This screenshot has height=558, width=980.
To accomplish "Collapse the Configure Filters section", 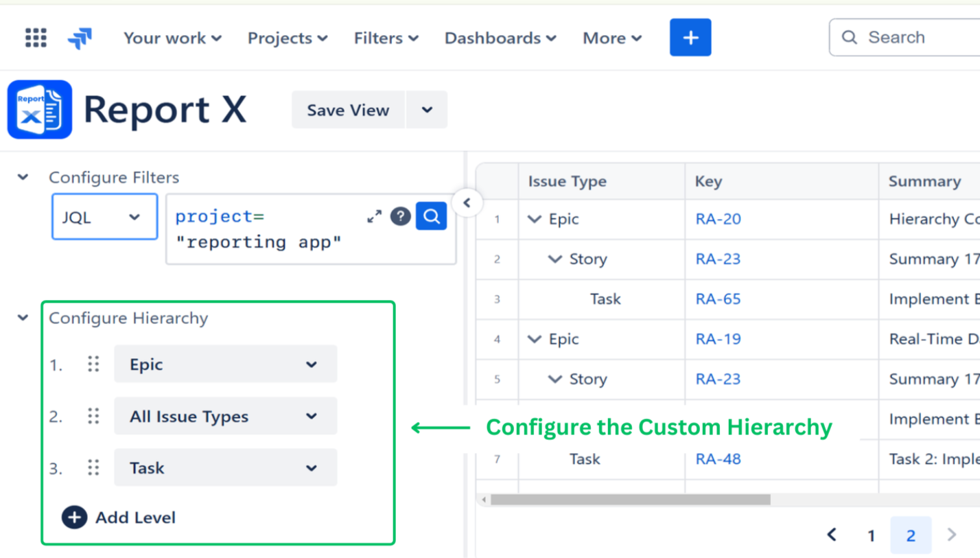I will click(x=23, y=178).
